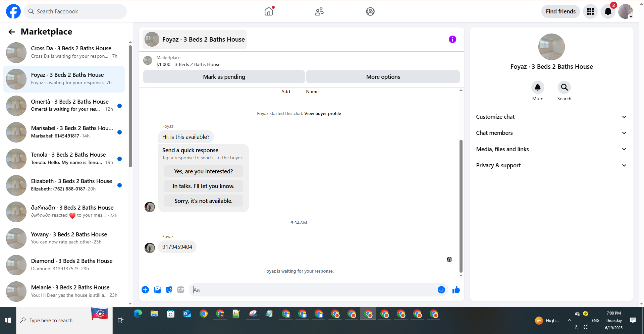Viewport: 644px width, 334px height.
Task: Click the Windows taskbar search box
Action: pyautogui.click(x=64, y=320)
